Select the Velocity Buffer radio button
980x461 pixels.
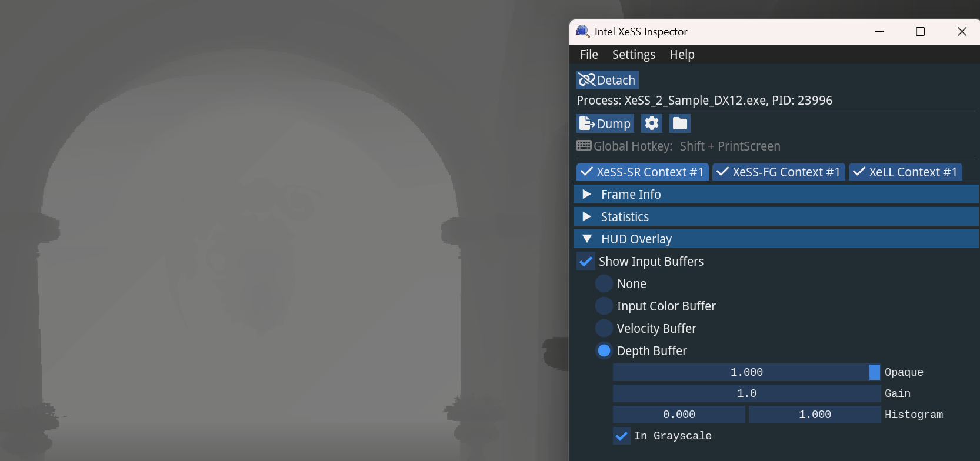point(604,328)
